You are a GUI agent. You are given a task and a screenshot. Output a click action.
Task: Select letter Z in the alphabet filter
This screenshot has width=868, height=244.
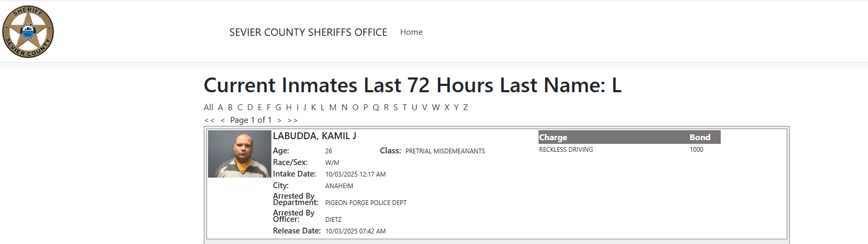(466, 108)
